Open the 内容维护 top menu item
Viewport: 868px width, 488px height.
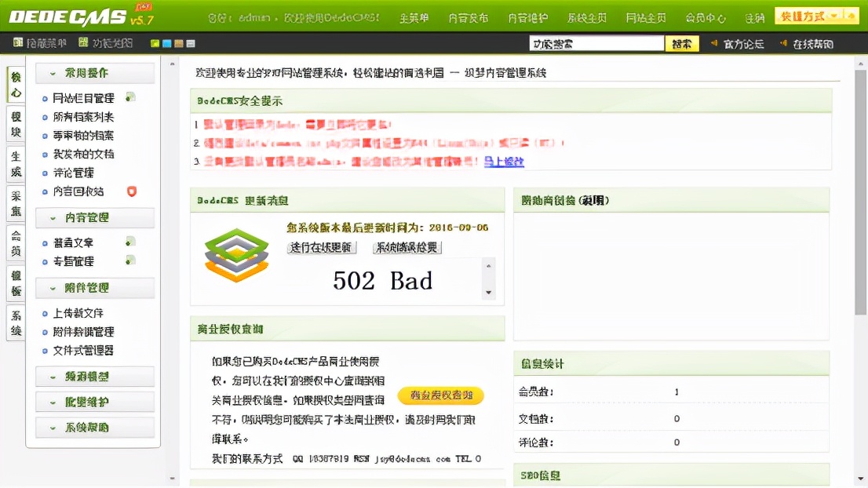coord(527,18)
